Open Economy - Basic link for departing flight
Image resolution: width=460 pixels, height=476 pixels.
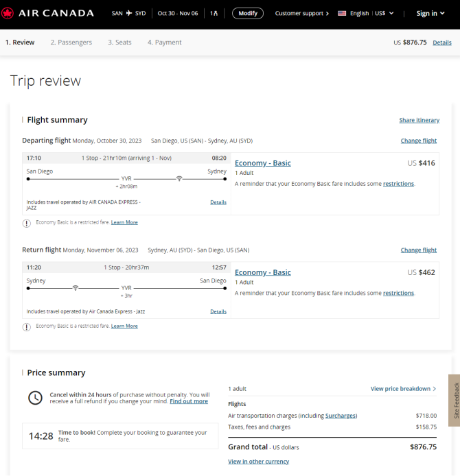tap(263, 163)
